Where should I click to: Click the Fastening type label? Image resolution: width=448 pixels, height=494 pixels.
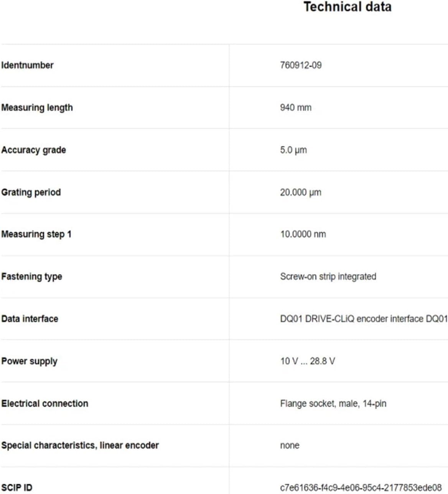(31, 277)
